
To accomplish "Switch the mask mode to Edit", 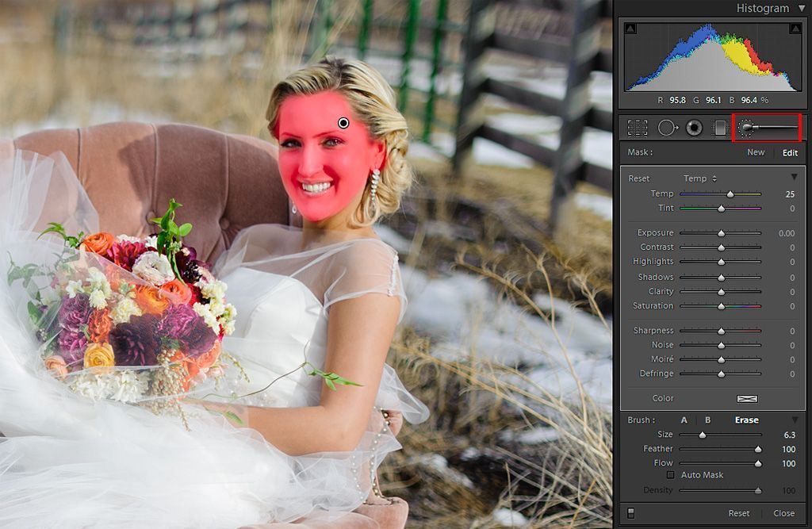I will pyautogui.click(x=790, y=153).
